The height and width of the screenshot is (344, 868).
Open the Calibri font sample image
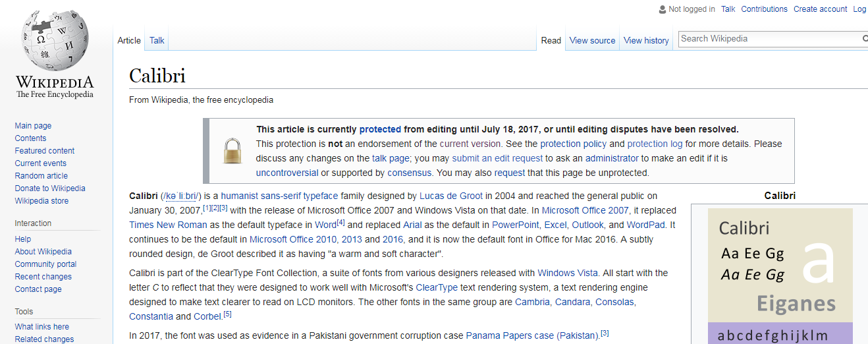pos(780,273)
